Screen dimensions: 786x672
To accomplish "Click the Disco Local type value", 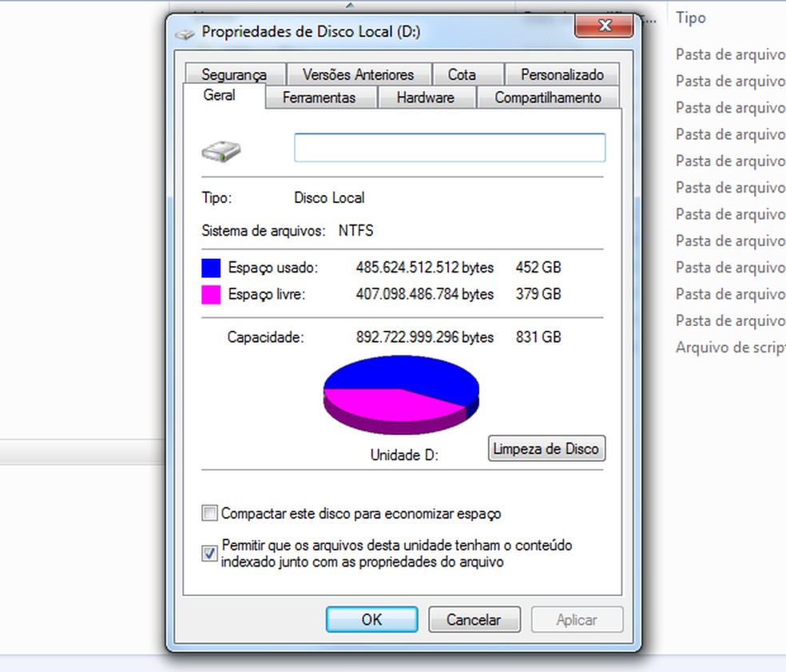I will (x=329, y=197).
